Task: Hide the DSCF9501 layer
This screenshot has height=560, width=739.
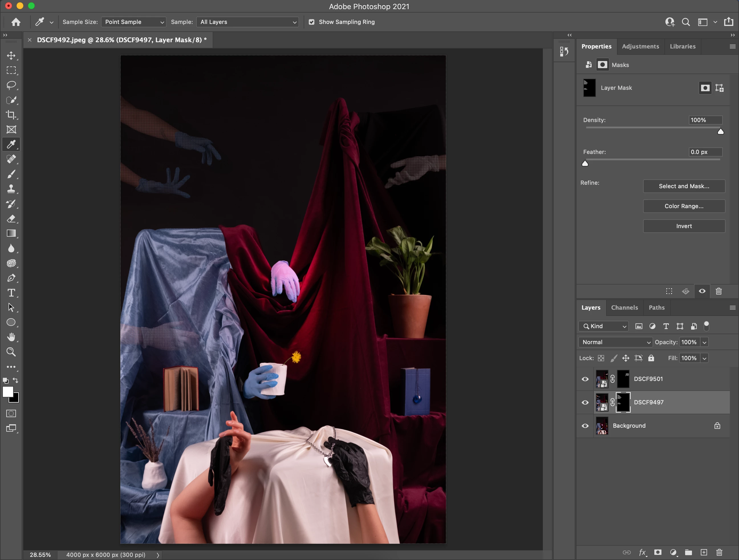Action: (585, 379)
